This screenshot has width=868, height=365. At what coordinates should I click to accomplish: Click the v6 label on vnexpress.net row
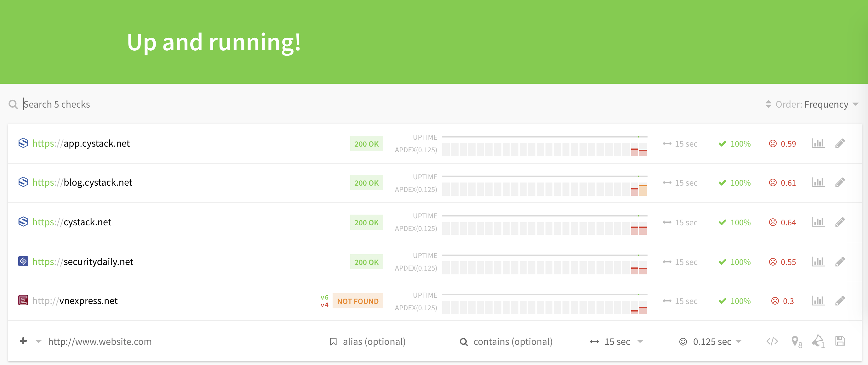[324, 297]
